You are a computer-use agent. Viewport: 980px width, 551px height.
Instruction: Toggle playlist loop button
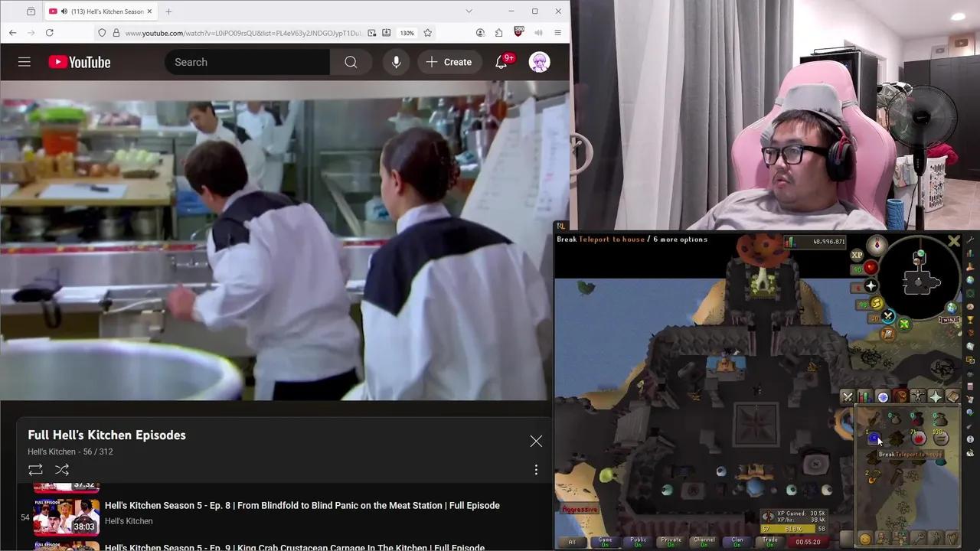(35, 469)
